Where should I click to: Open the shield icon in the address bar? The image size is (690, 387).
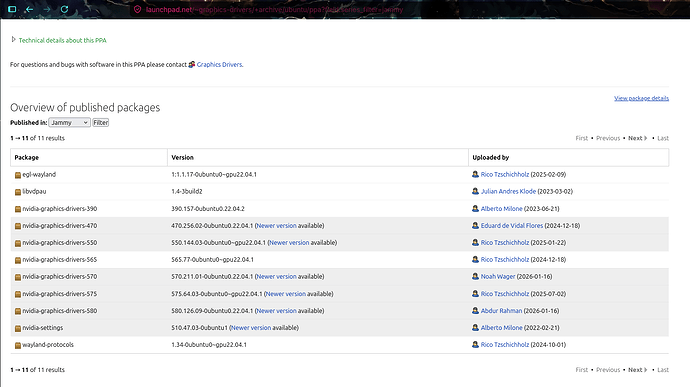click(x=137, y=9)
